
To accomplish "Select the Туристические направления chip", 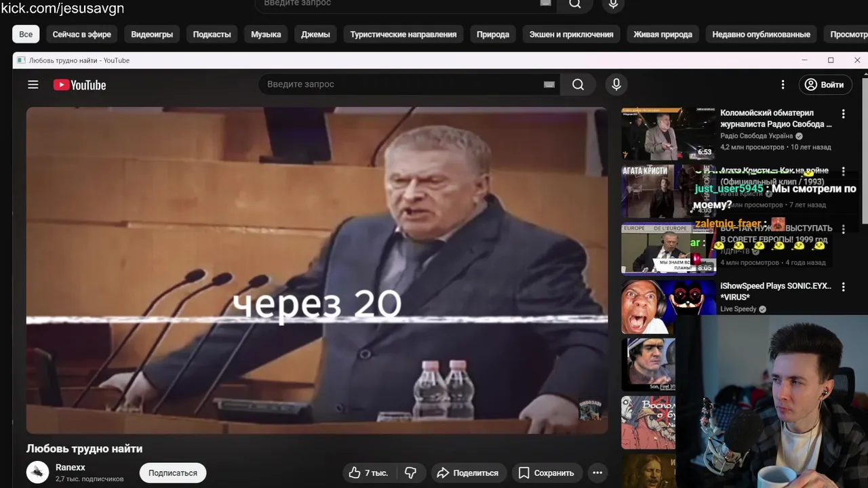I will point(403,34).
